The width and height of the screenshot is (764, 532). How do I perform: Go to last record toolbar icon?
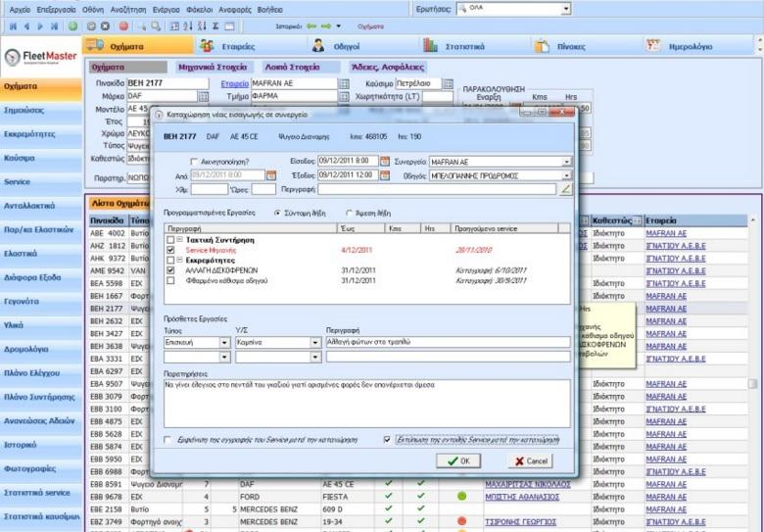pos(55,26)
